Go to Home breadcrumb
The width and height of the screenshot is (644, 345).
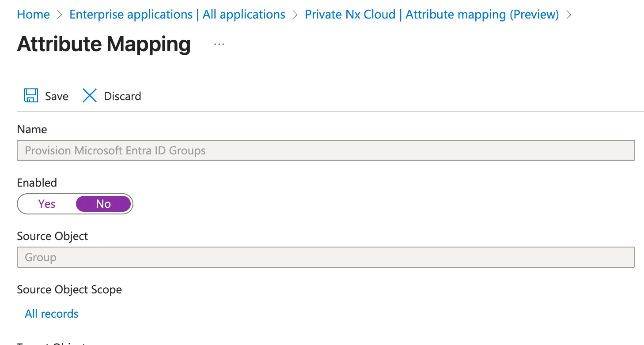(33, 15)
